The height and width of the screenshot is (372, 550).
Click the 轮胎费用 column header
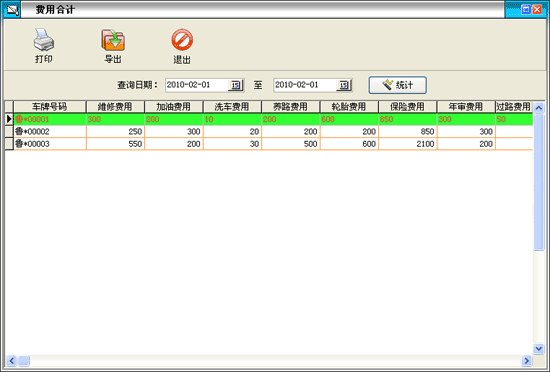pyautogui.click(x=349, y=107)
